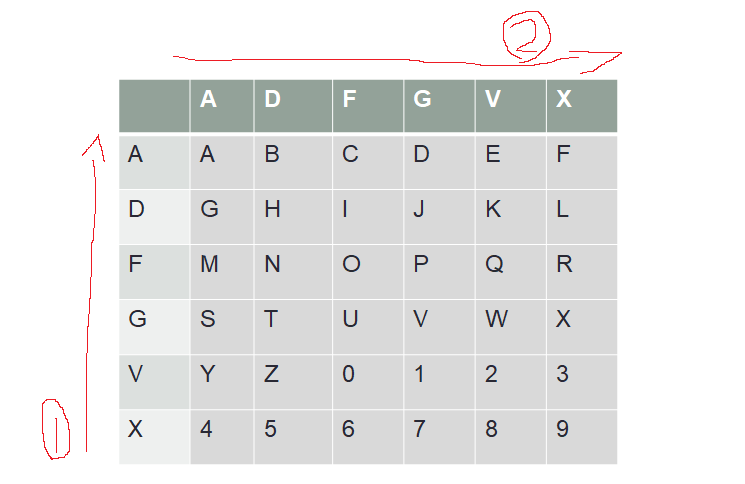The width and height of the screenshot is (745, 484).
Task: Click column header F in green row
Action: (x=368, y=106)
